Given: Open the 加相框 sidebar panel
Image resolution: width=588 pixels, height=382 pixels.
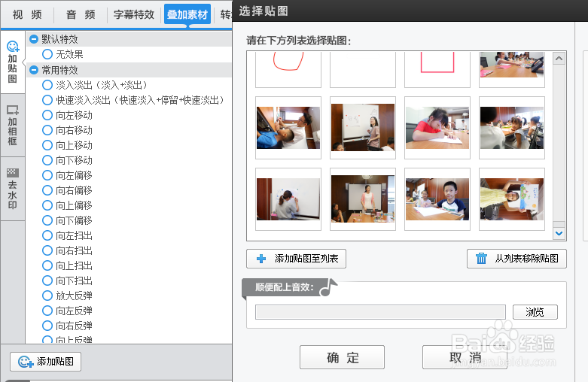Looking at the screenshot, I should click(x=12, y=126).
